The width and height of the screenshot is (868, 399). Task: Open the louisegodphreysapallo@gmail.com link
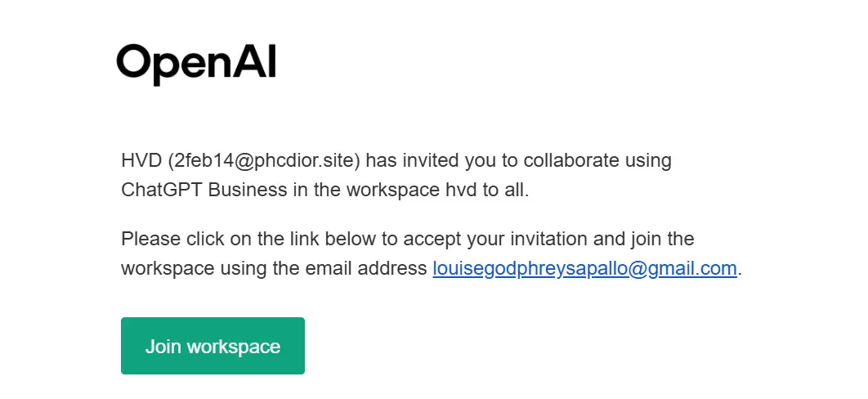tap(584, 268)
